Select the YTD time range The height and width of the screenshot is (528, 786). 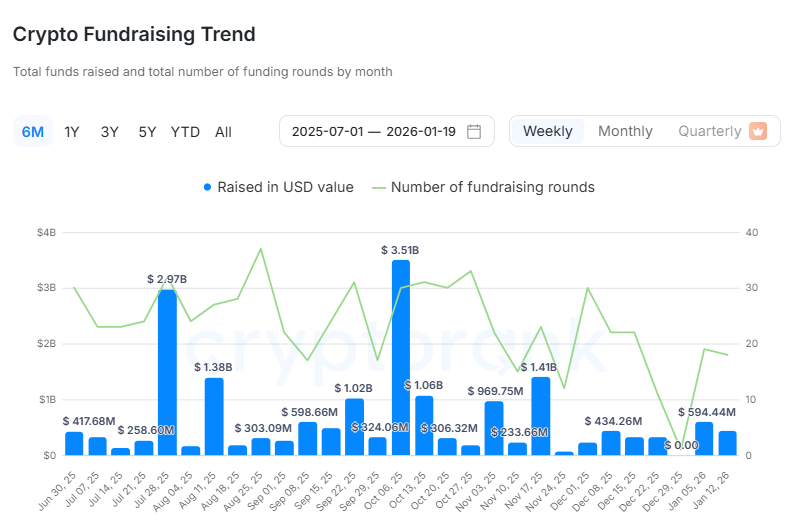[x=185, y=132]
